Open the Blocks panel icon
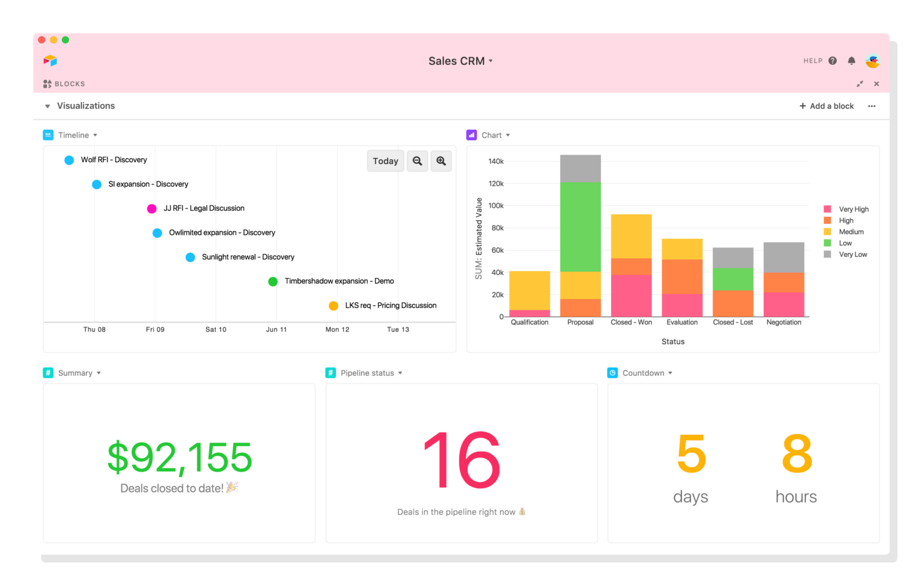The width and height of the screenshot is (923, 588). (x=47, y=83)
